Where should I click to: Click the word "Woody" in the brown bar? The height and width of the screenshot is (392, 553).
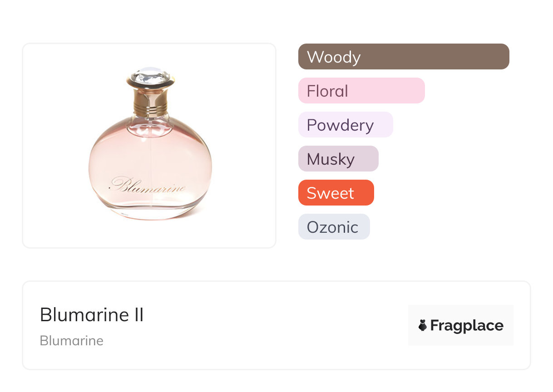pos(334,57)
